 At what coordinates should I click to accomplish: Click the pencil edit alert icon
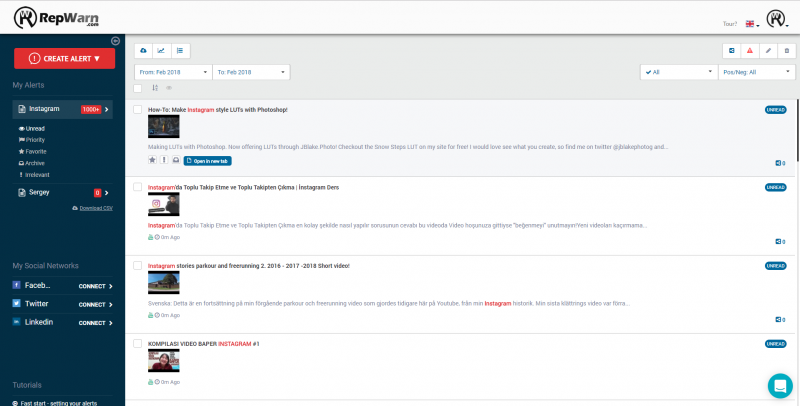768,50
